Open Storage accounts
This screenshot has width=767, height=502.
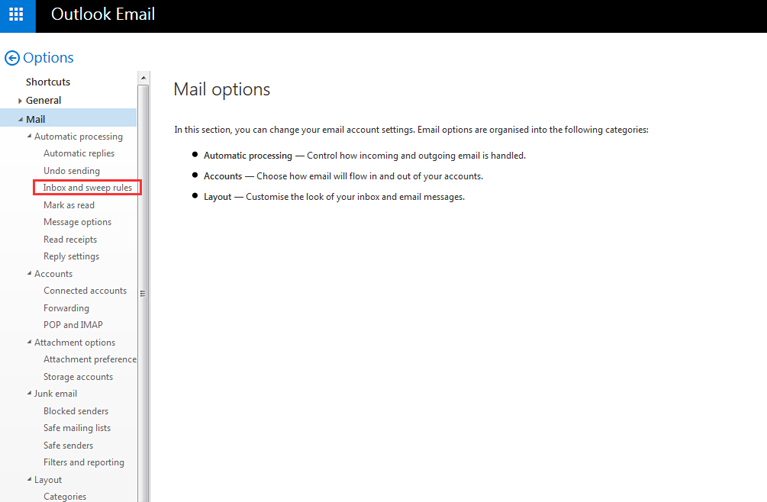coord(78,377)
